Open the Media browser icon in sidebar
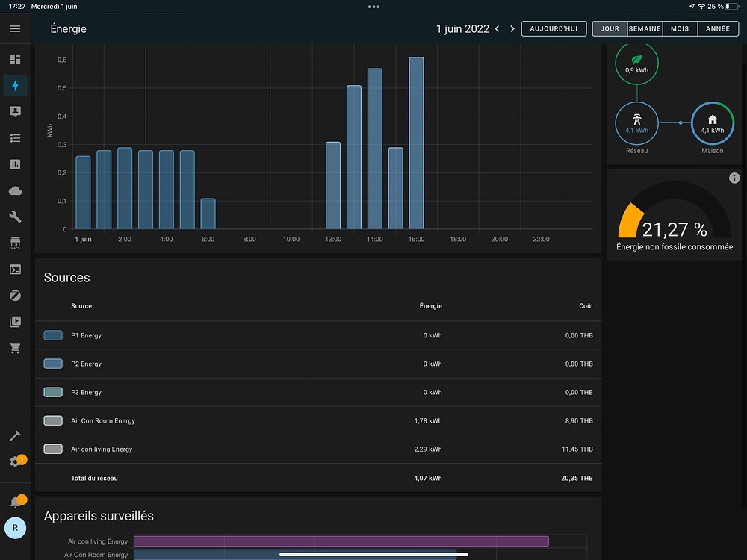The image size is (747, 560). (15, 322)
